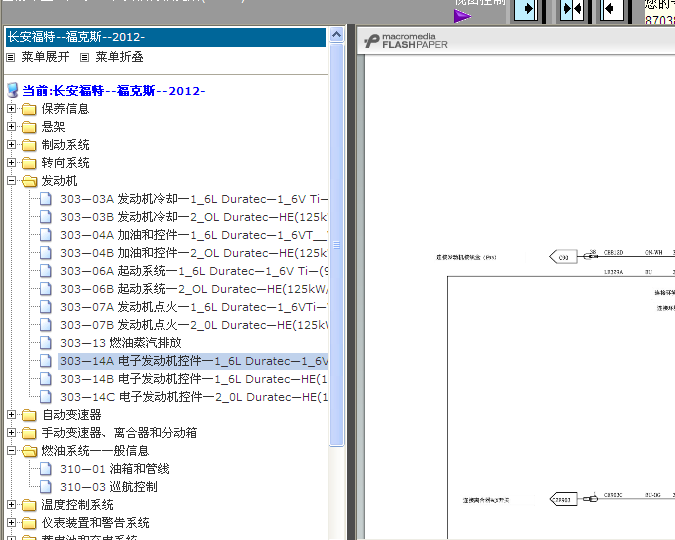Click the 仪表装置和警告系统 folder icon
This screenshot has height=540, width=675.
point(29,523)
